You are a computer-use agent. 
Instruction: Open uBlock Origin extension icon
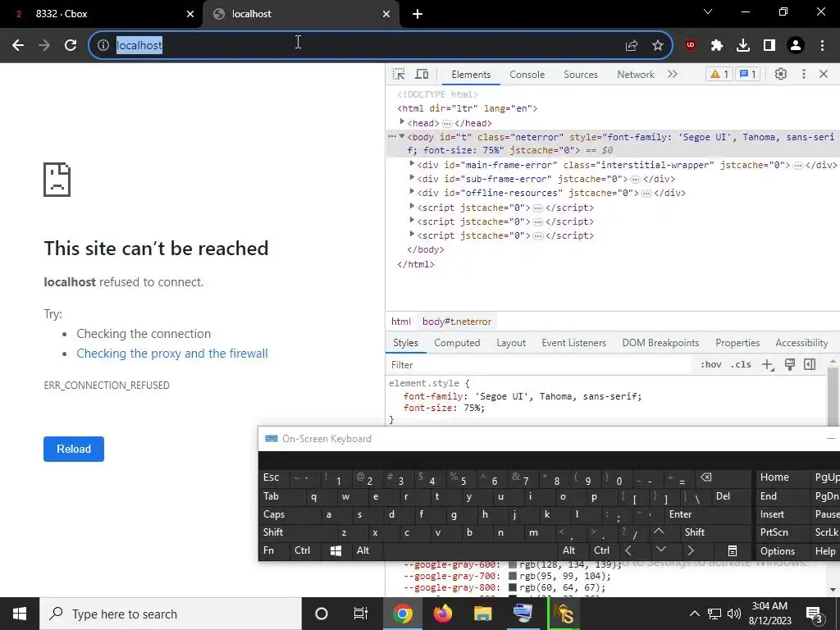tap(691, 45)
